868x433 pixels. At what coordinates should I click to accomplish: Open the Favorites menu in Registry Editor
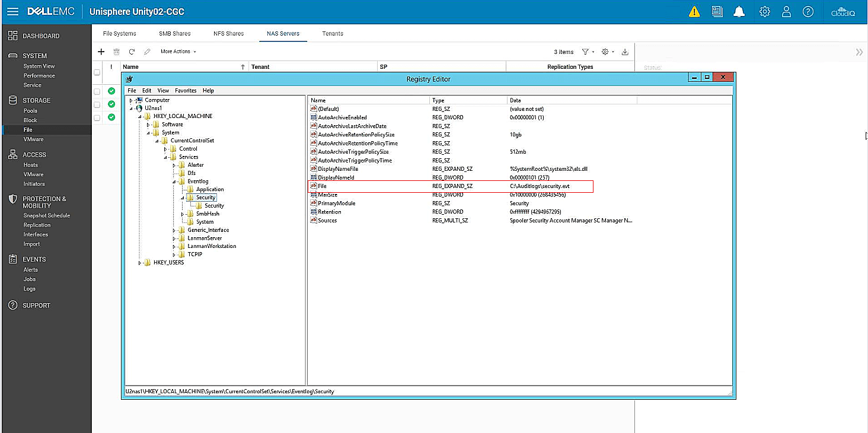coord(186,91)
